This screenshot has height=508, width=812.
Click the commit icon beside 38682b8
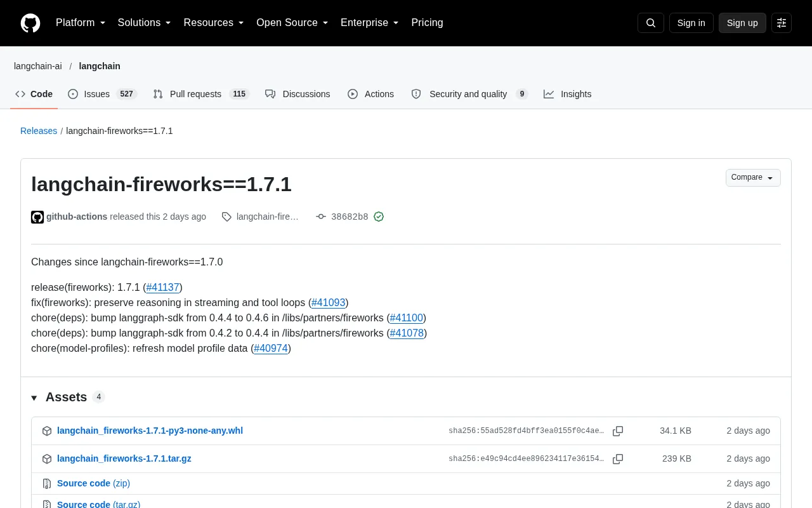pos(321,217)
